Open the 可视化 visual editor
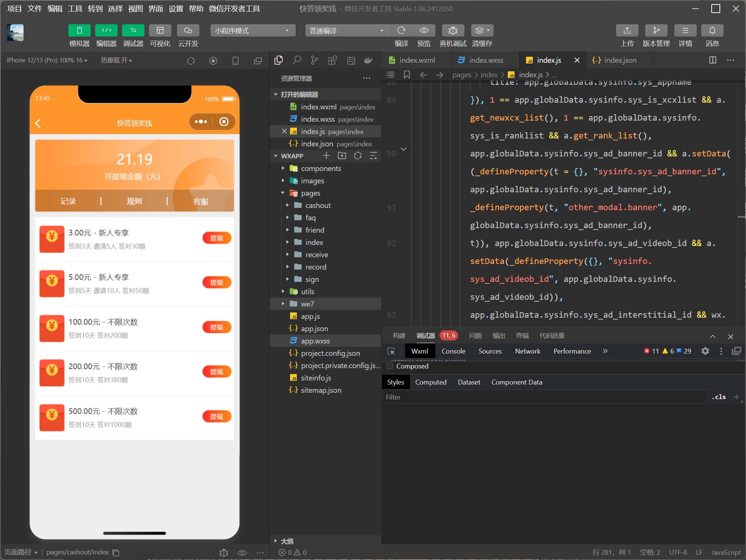 click(160, 30)
